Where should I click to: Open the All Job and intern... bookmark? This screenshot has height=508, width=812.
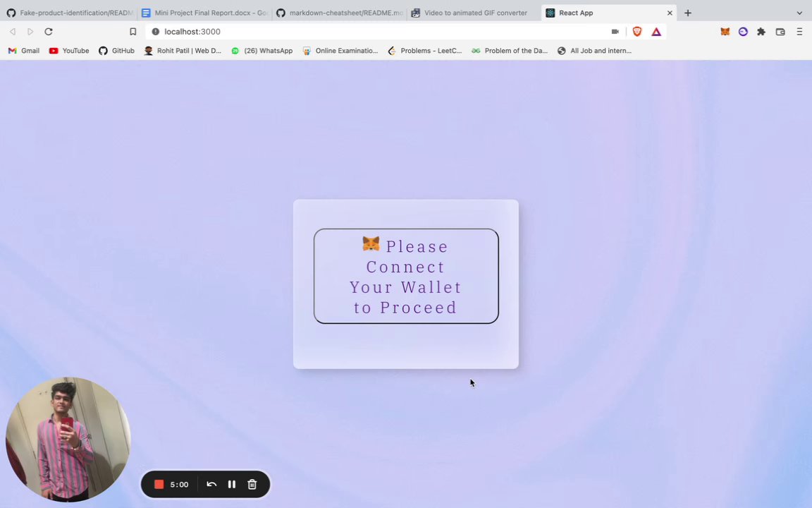594,51
